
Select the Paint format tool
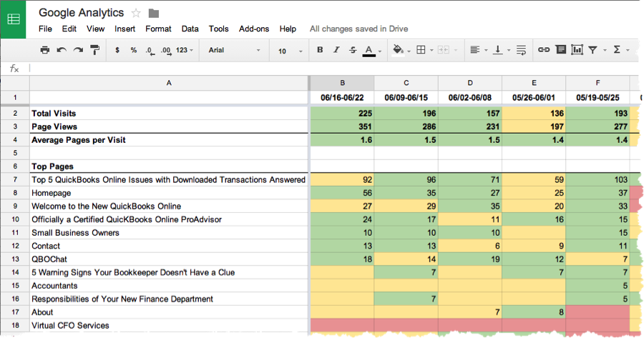pyautogui.click(x=95, y=50)
